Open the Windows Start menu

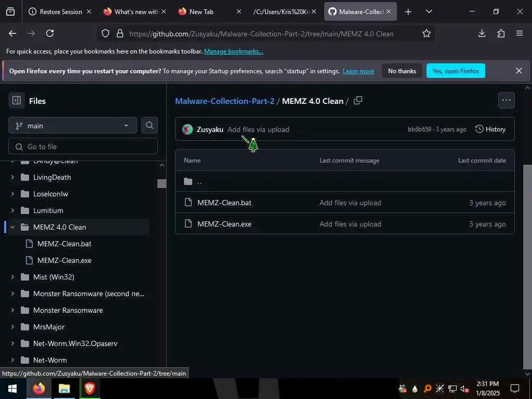point(13,389)
